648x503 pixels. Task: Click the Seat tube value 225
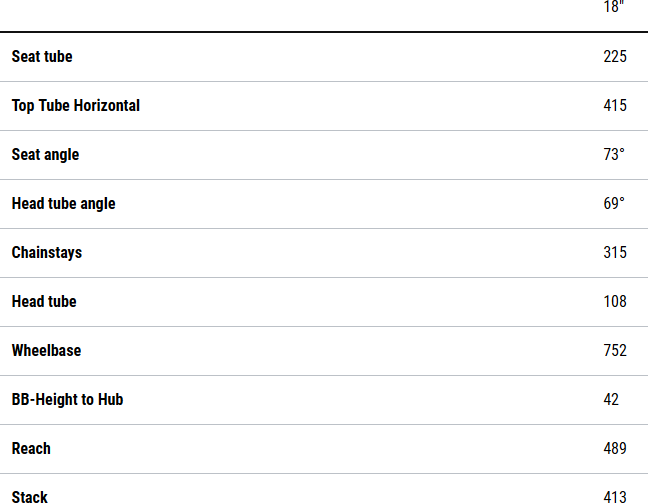615,57
